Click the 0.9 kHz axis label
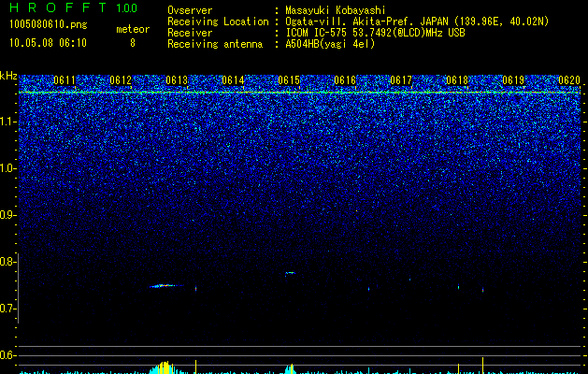This screenshot has width=588, height=374. [x=8, y=215]
